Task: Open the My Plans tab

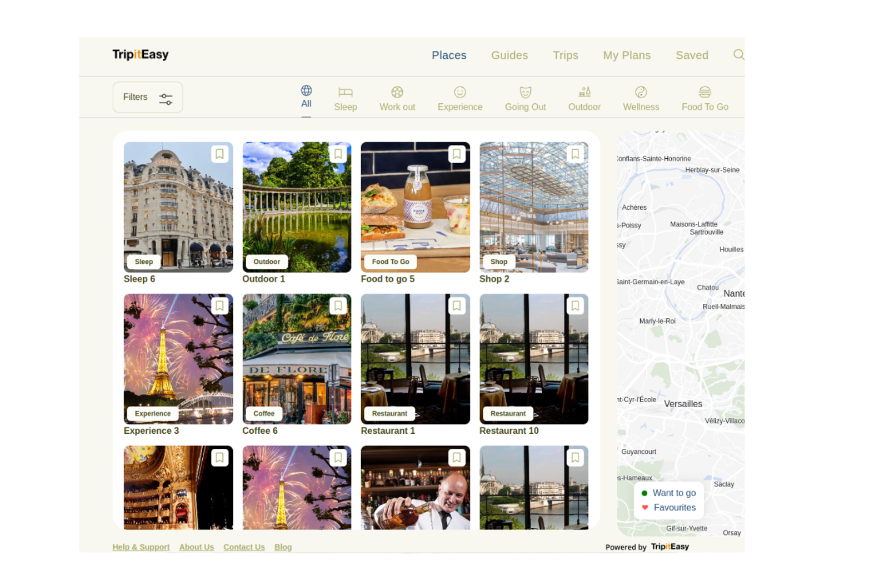Action: pos(626,55)
